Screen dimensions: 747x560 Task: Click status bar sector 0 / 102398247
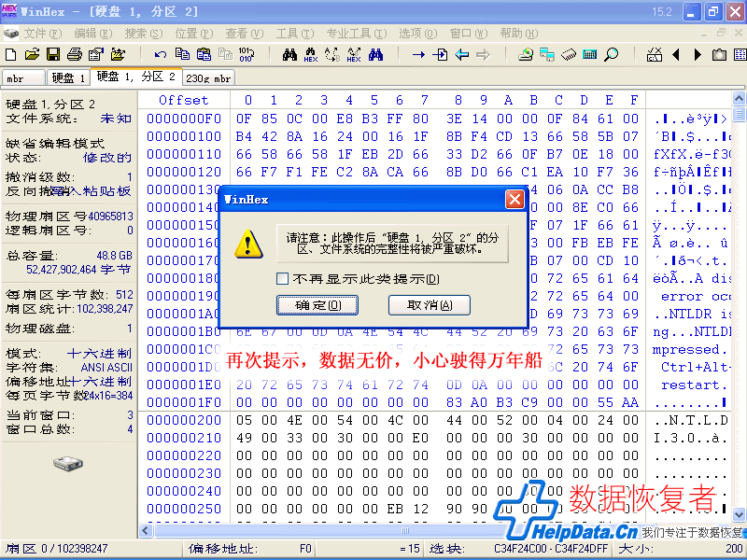pyautogui.click(x=57, y=549)
